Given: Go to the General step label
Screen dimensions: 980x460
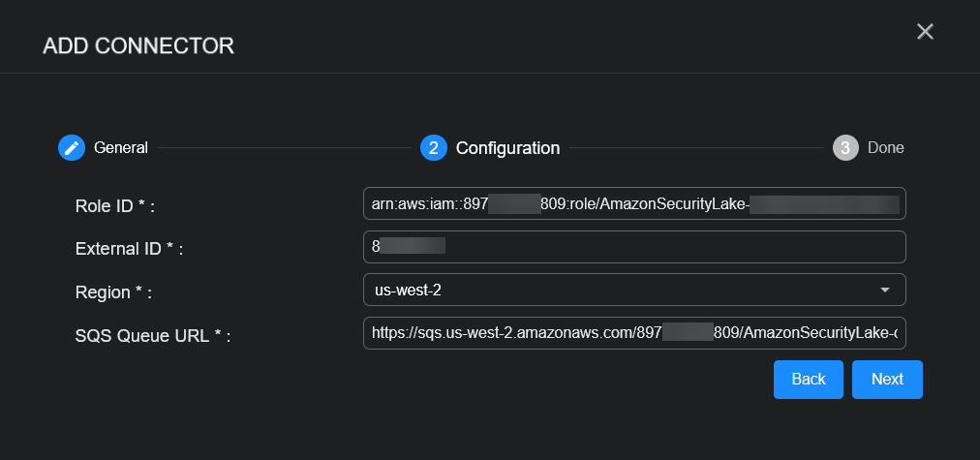Looking at the screenshot, I should [x=121, y=148].
